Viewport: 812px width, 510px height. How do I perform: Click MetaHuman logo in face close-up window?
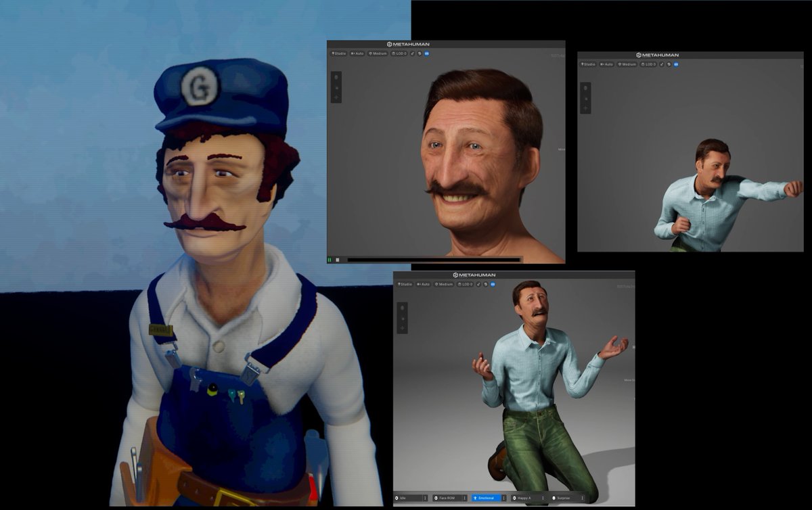(408, 45)
